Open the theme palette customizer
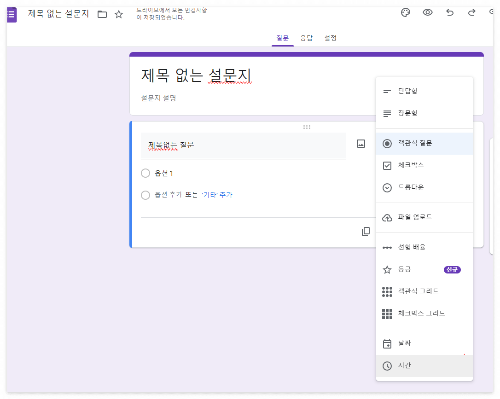 [x=405, y=13]
